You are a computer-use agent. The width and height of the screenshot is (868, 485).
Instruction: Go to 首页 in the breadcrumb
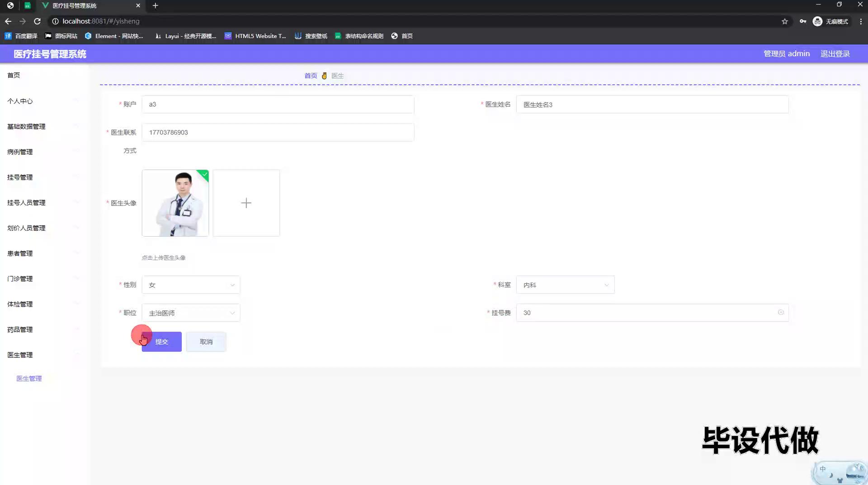pyautogui.click(x=311, y=76)
